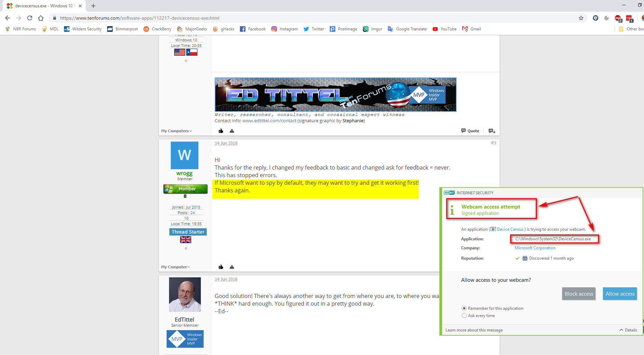This screenshot has height=355, width=644.
Task: Expand My Computers under EdTittel's post
Action: click(176, 131)
